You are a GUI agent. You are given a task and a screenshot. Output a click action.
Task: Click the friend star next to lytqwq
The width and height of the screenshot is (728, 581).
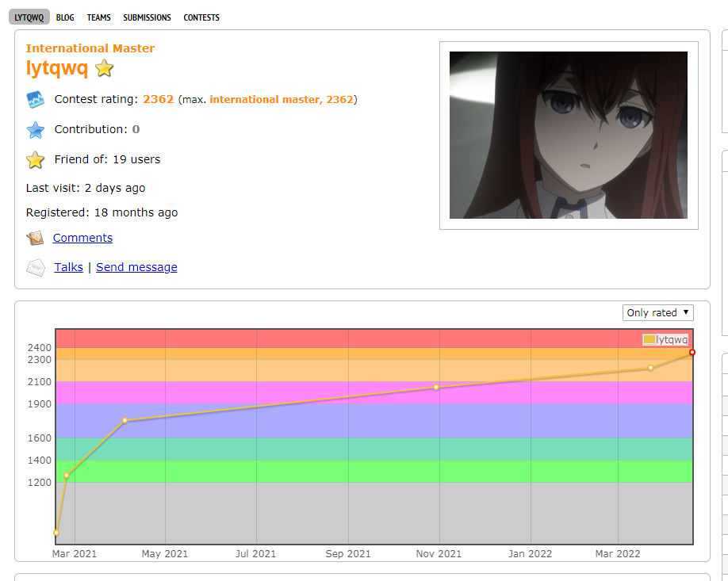point(105,68)
